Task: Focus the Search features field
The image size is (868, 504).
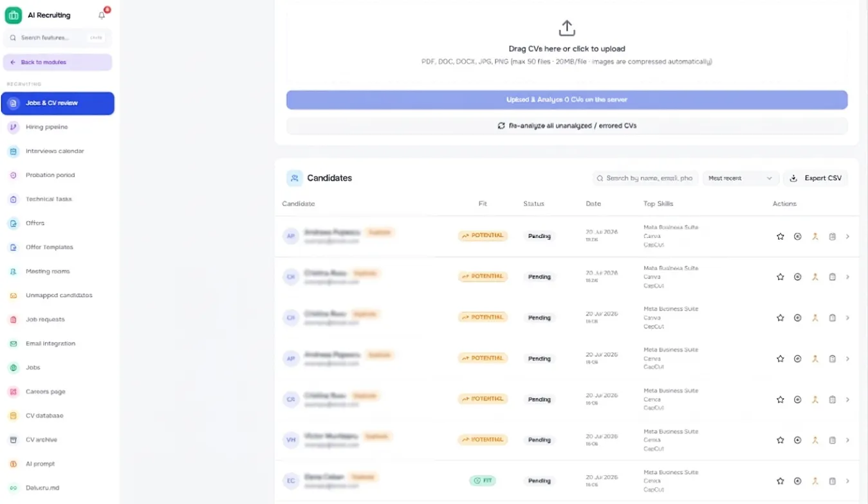Action: (x=58, y=38)
